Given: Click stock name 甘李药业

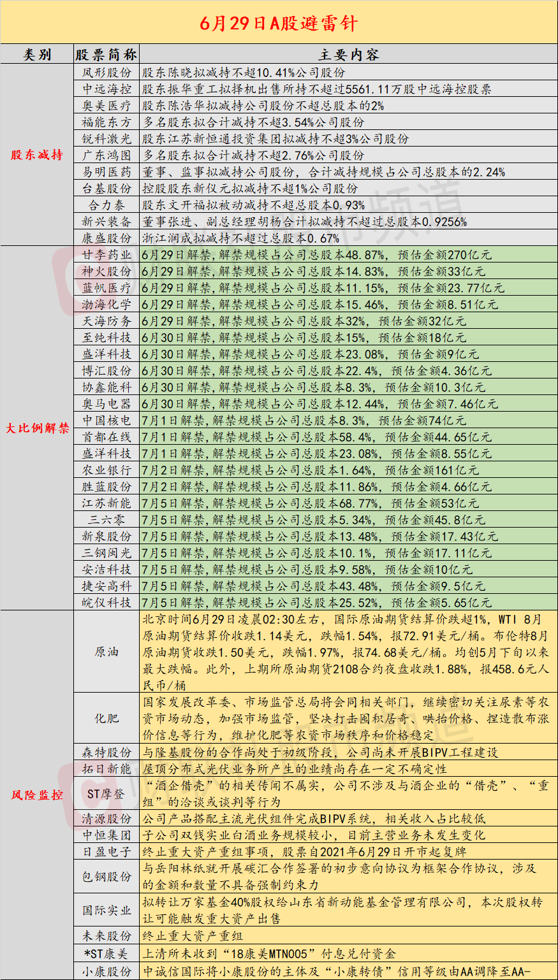Looking at the screenshot, I should pos(106,255).
